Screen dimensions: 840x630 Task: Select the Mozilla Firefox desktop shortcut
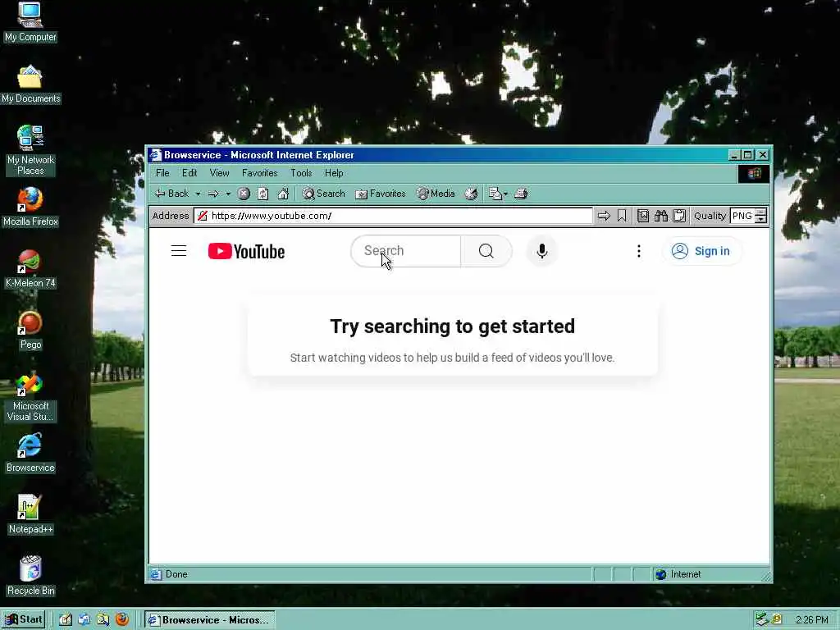[30, 208]
